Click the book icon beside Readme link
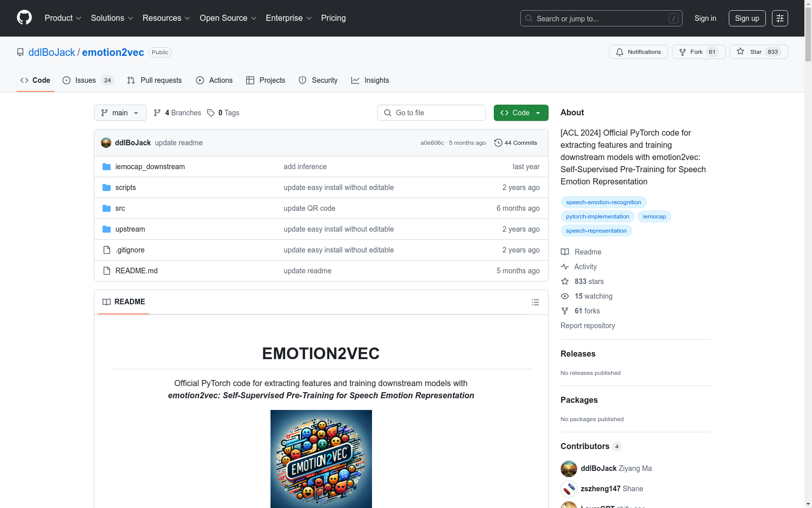Screen dimensions: 812x508 click(565, 252)
